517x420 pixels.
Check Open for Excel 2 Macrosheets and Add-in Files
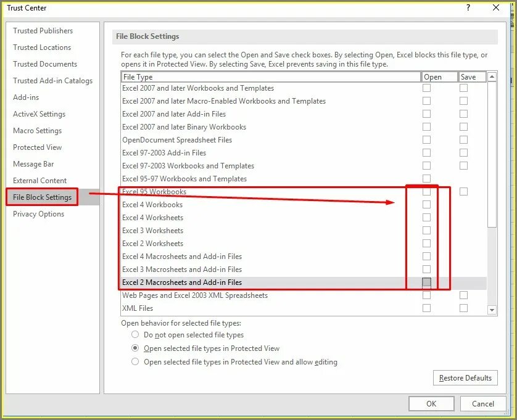tap(426, 282)
